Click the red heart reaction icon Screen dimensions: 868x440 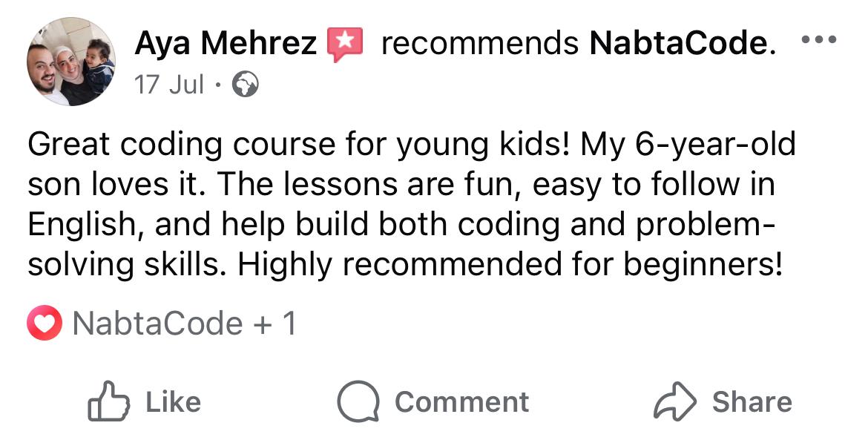point(45,324)
